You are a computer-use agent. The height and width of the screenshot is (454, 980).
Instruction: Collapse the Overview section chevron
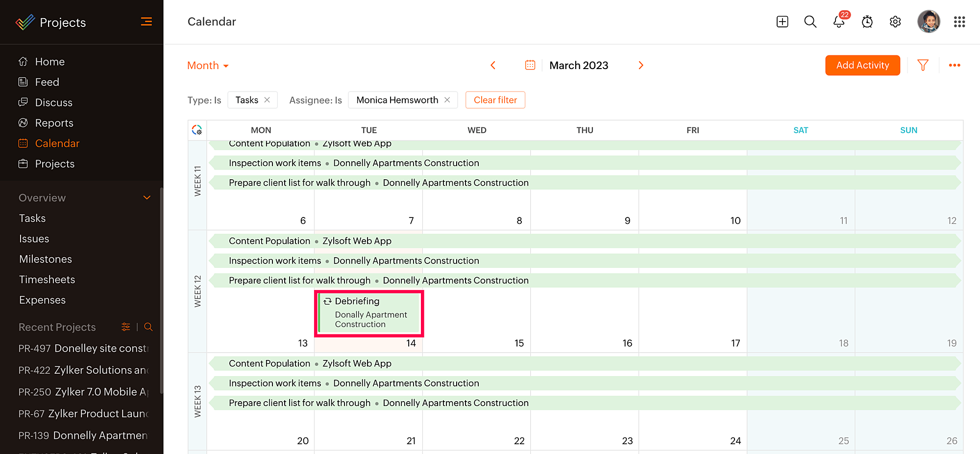(147, 197)
